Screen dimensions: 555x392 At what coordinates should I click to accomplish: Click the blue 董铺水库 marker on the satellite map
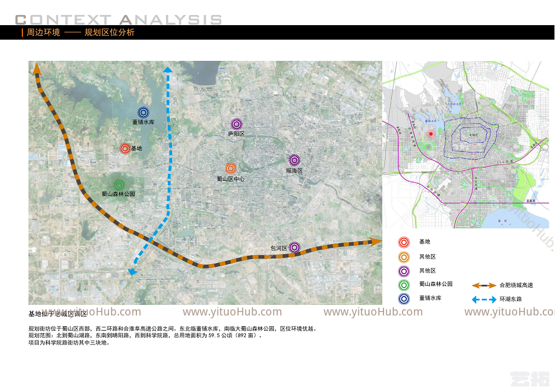(x=143, y=113)
